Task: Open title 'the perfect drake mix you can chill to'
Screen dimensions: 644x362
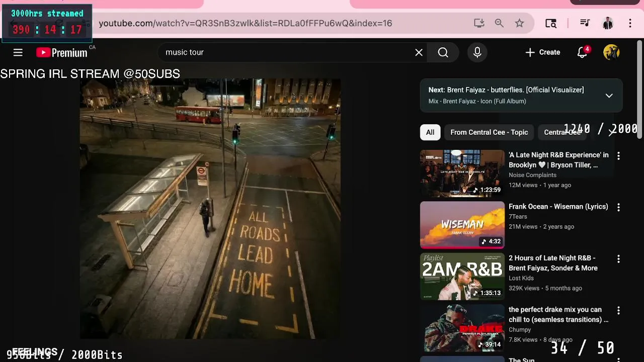Action: pos(558,315)
